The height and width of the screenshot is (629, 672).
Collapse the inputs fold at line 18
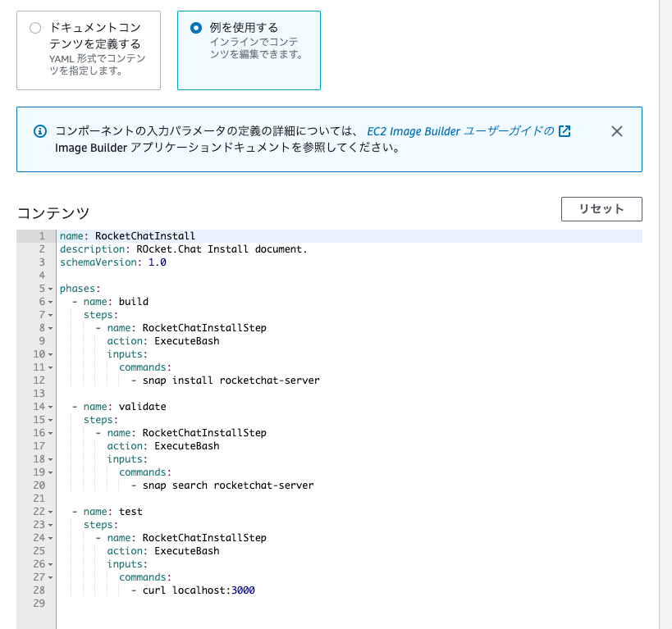(51, 460)
